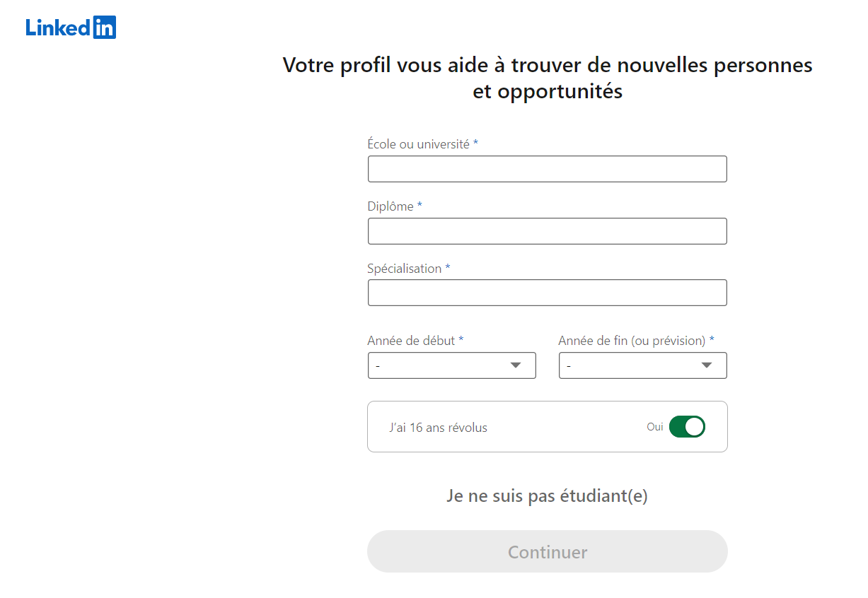The width and height of the screenshot is (868, 598).
Task: Focus the École ou université field
Action: point(547,169)
